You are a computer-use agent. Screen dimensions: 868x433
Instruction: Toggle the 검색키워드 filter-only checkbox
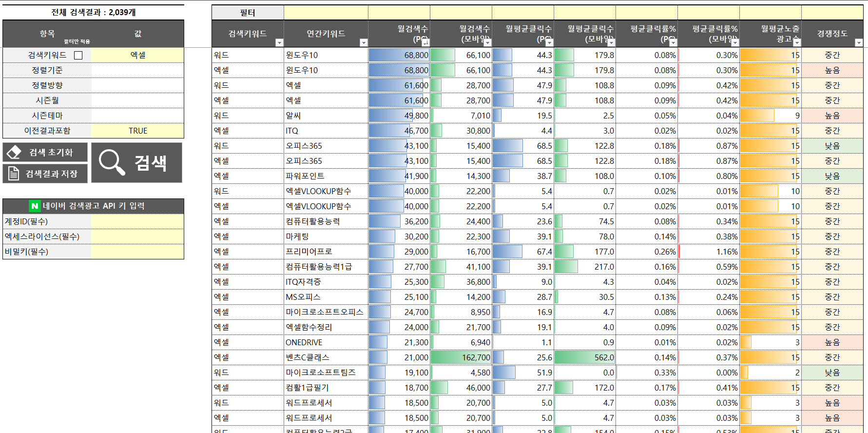78,55
